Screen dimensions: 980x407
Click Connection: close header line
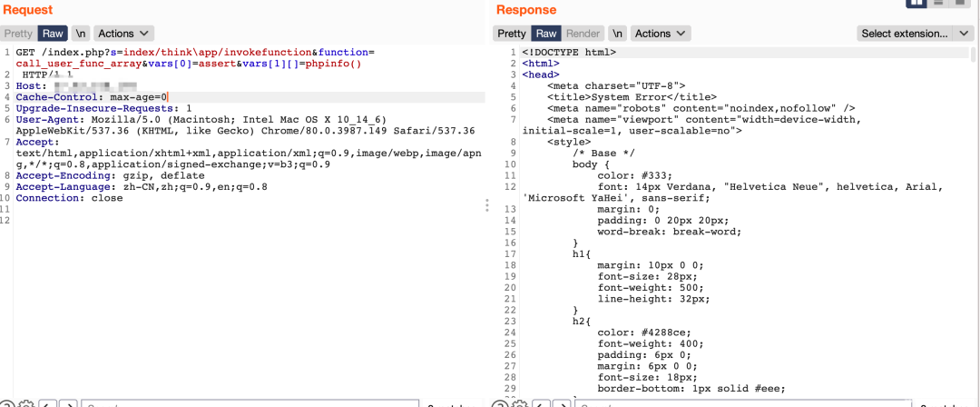[x=69, y=198]
